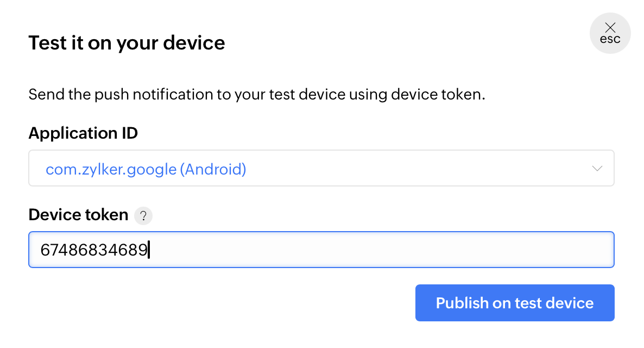
Task: Click the com.zylker.google (Android) selected value
Action: 146,170
